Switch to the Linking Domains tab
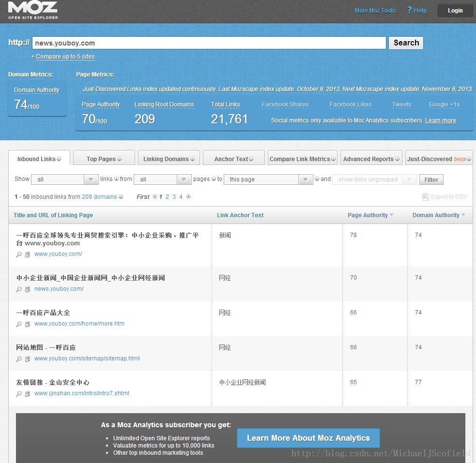The image size is (476, 463). pyautogui.click(x=169, y=158)
